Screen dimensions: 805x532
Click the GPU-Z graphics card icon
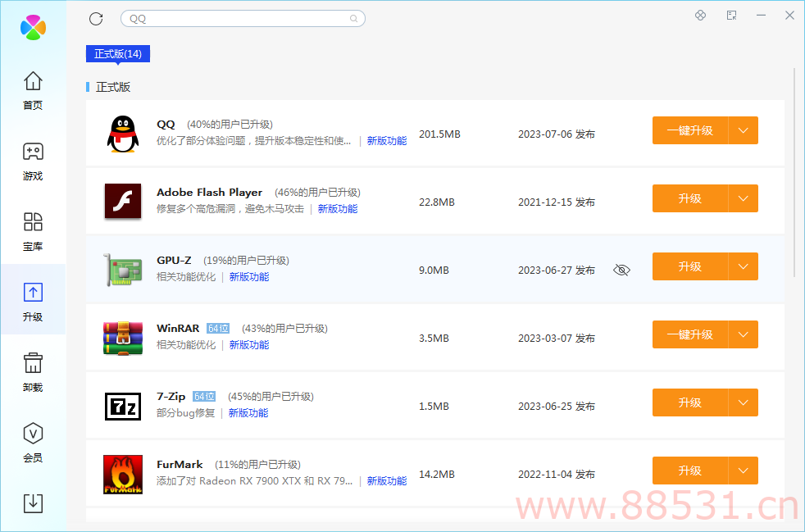point(123,270)
